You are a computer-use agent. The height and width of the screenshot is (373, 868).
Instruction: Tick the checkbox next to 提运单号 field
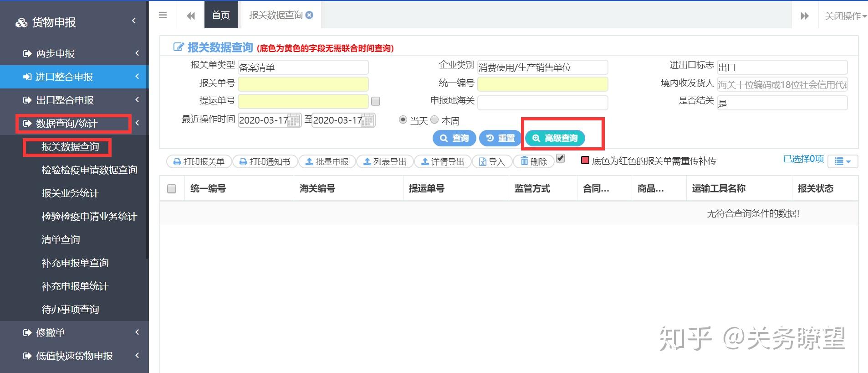coord(376,101)
